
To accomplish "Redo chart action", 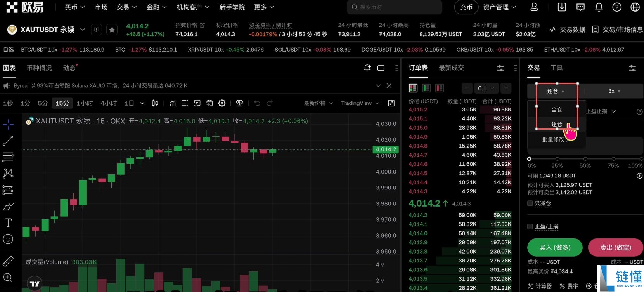I will click(x=270, y=103).
